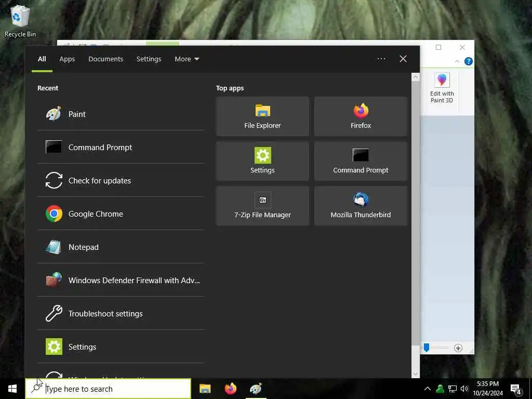The width and height of the screenshot is (532, 399).
Task: Open Windows Defender Firewall with Advanced Security
Action: coord(121,280)
